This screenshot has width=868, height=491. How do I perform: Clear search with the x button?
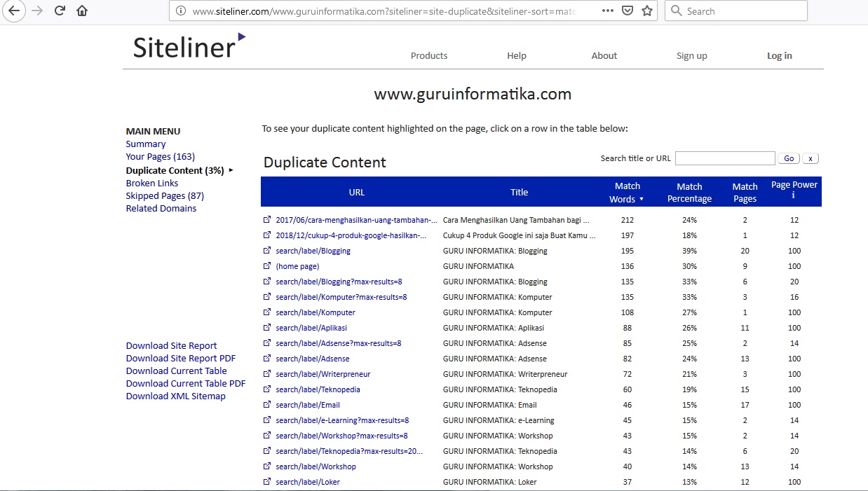click(811, 158)
